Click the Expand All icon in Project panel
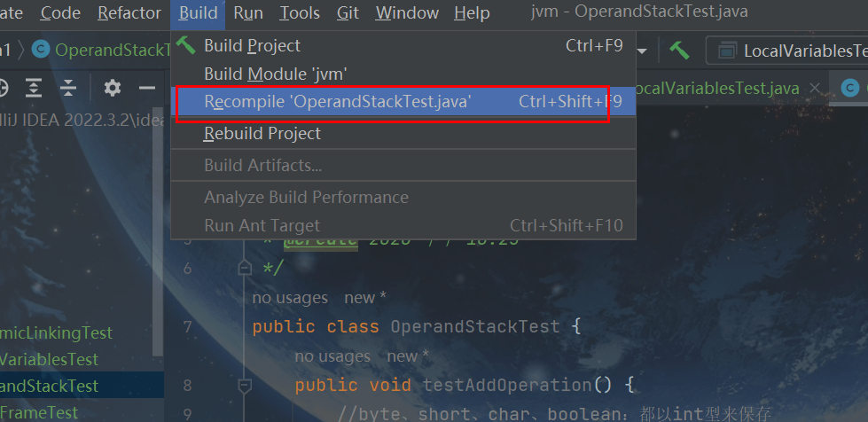Screen dimensions: 868x422 pyautogui.click(x=33, y=88)
